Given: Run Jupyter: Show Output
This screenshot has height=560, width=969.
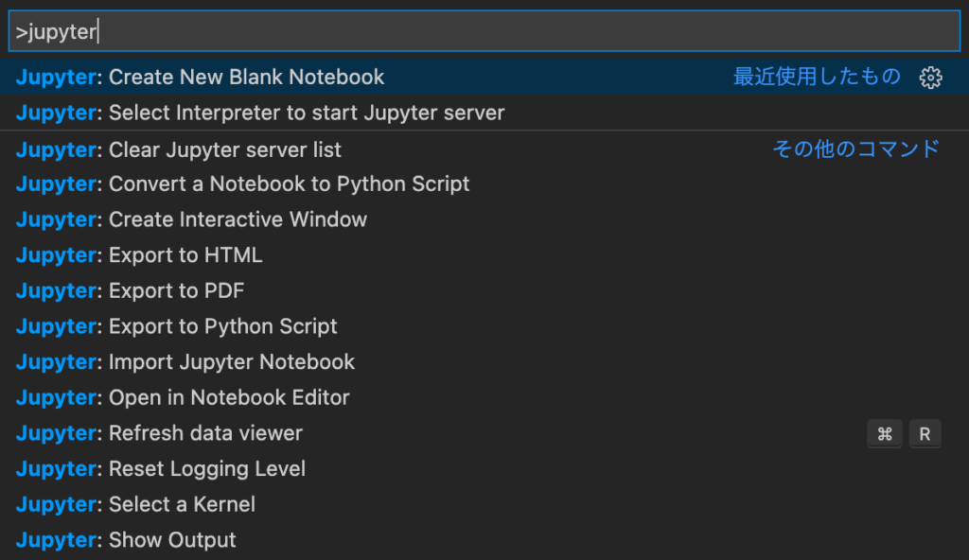Looking at the screenshot, I should pos(484,540).
